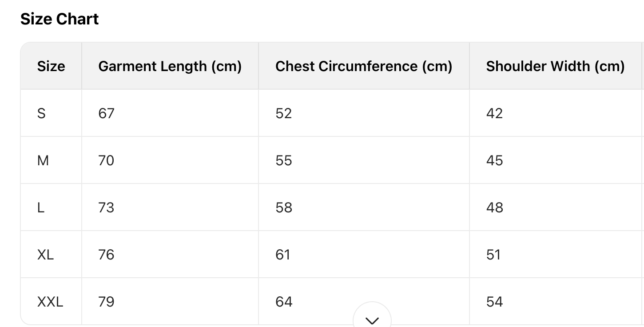Select shoulder width value 42
The width and height of the screenshot is (644, 327).
point(494,113)
